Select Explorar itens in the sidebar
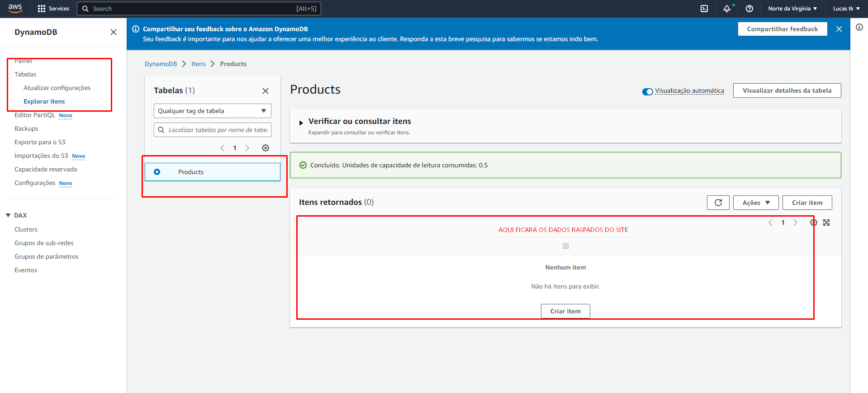868x393 pixels. tap(44, 101)
